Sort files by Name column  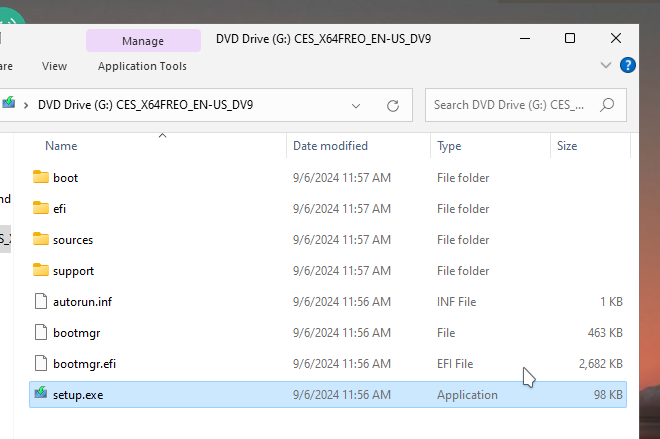point(61,146)
